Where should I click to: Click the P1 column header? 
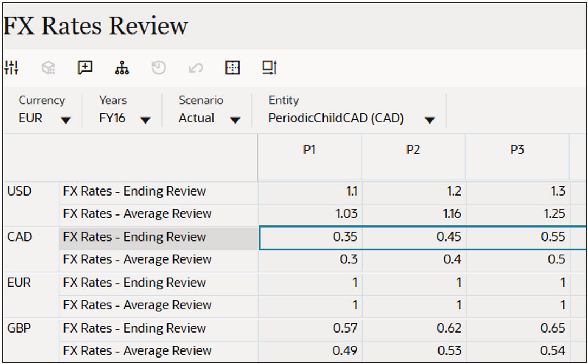tap(309, 149)
